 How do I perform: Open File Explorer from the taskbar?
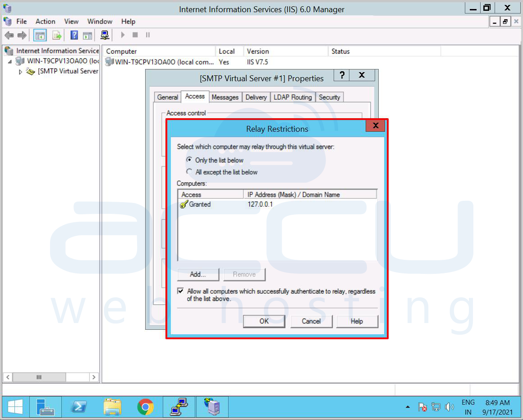pyautogui.click(x=112, y=407)
